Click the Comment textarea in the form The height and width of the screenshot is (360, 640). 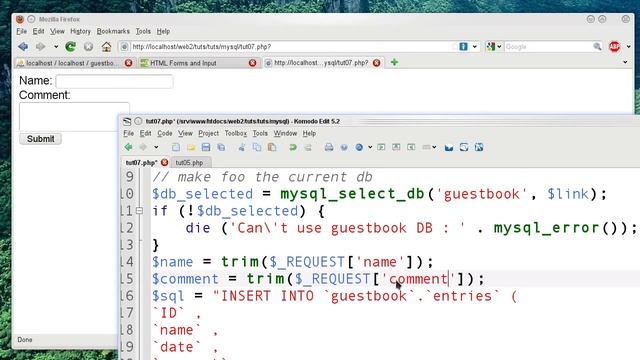74,117
